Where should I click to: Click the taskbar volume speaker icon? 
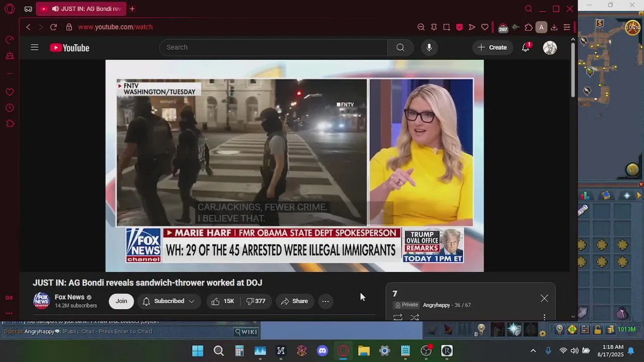click(x=575, y=351)
